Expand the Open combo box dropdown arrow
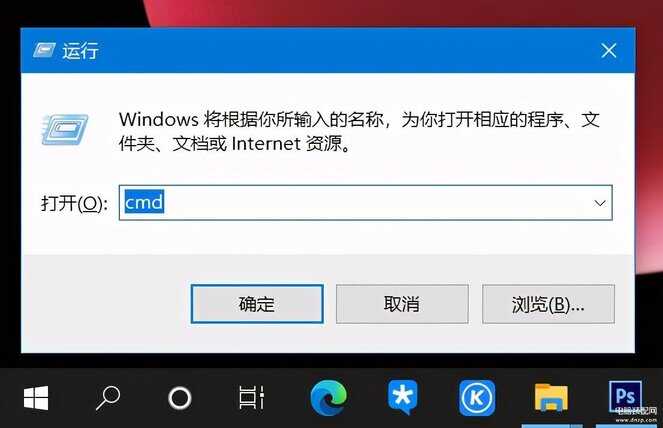 click(x=600, y=203)
